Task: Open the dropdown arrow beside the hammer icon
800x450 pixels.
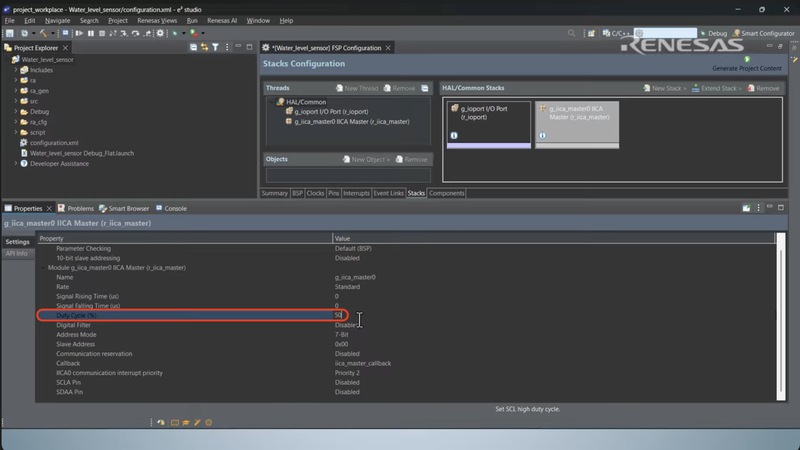Action: (52, 33)
